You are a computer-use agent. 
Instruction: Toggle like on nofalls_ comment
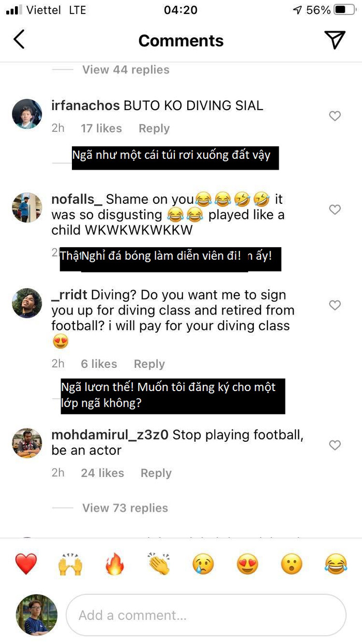335,209
